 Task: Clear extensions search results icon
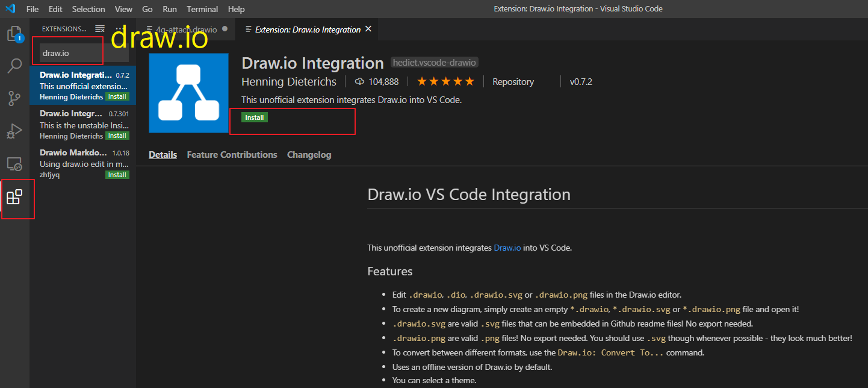100,29
